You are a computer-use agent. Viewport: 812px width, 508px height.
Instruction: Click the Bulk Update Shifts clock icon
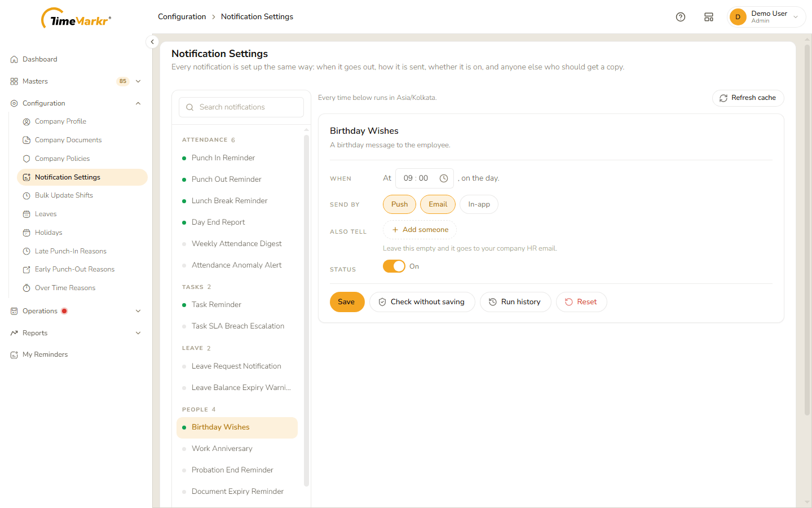tap(27, 195)
